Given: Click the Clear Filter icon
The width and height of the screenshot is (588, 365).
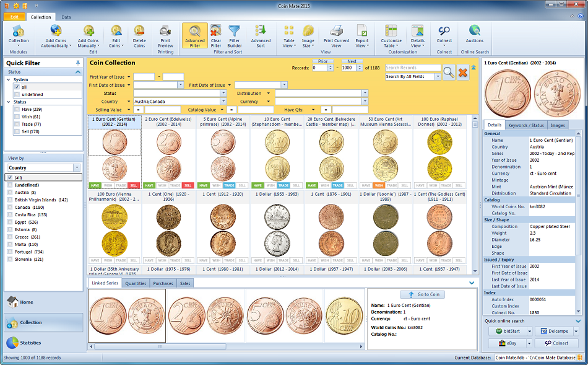Looking at the screenshot, I should click(216, 31).
